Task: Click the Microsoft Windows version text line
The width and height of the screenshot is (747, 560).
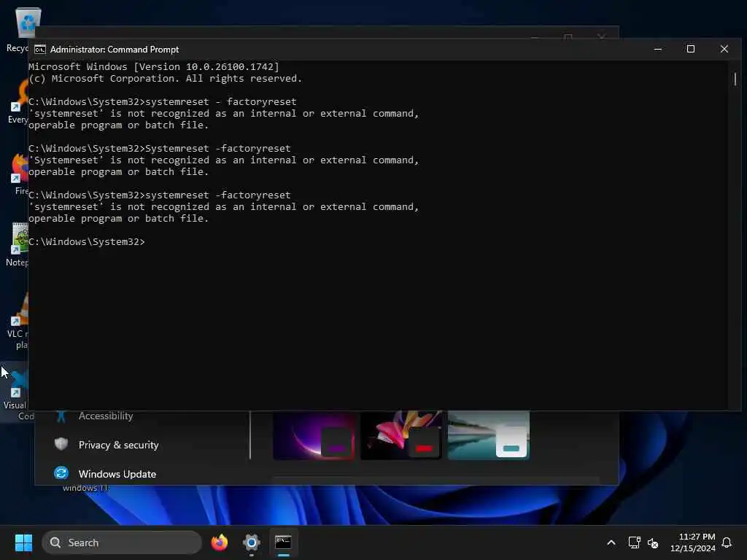Action: [153, 66]
